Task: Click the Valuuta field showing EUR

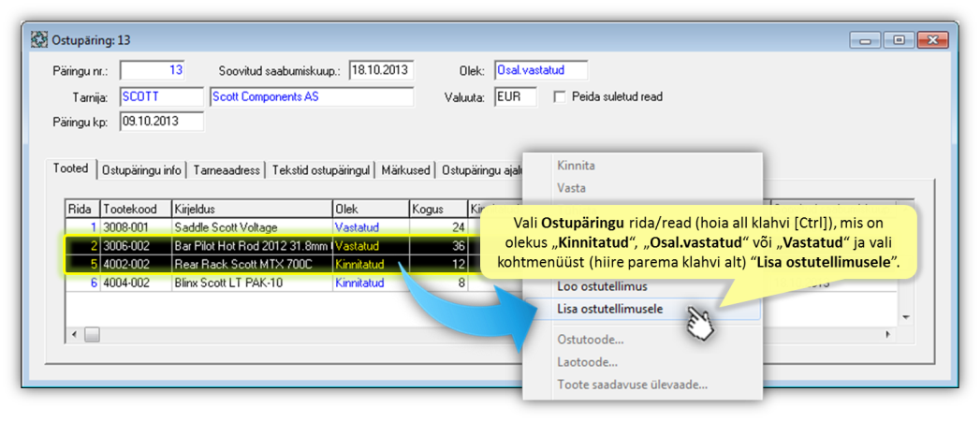Action: pyautogui.click(x=515, y=97)
